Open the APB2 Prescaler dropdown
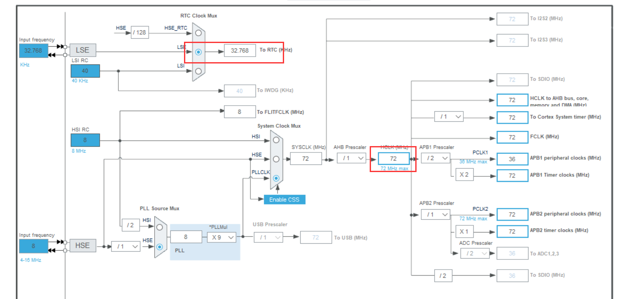Viewport: 644px width, 299px height. tap(436, 214)
